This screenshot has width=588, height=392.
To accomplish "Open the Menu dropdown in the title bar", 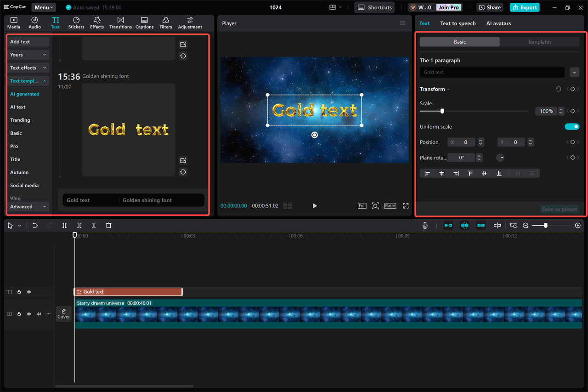I will click(43, 7).
